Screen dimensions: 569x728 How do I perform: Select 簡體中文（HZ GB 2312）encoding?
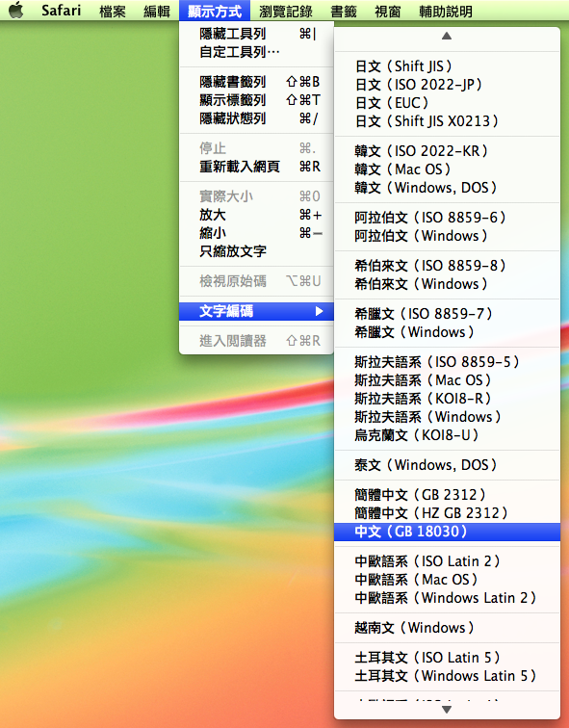(x=447, y=513)
